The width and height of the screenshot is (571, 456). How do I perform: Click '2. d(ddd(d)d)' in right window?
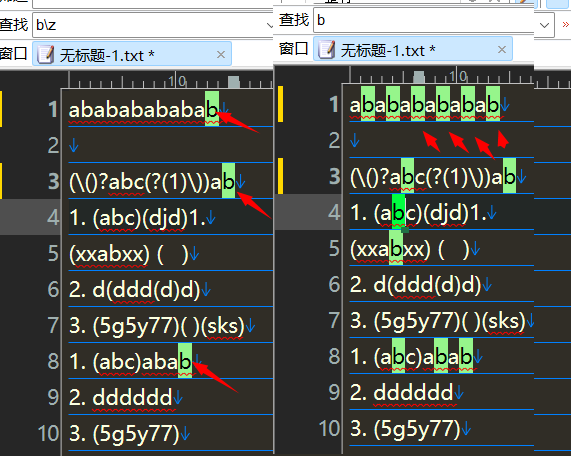416,284
